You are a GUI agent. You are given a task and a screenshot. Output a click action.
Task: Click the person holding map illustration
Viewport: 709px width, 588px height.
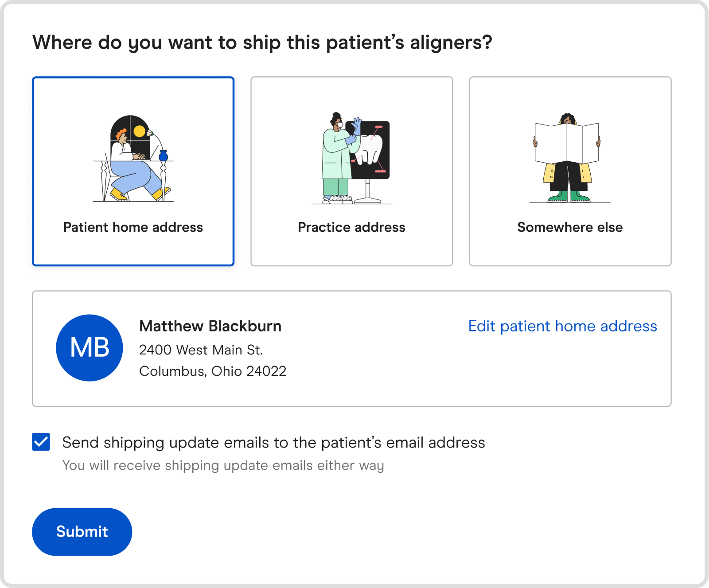pyautogui.click(x=568, y=159)
